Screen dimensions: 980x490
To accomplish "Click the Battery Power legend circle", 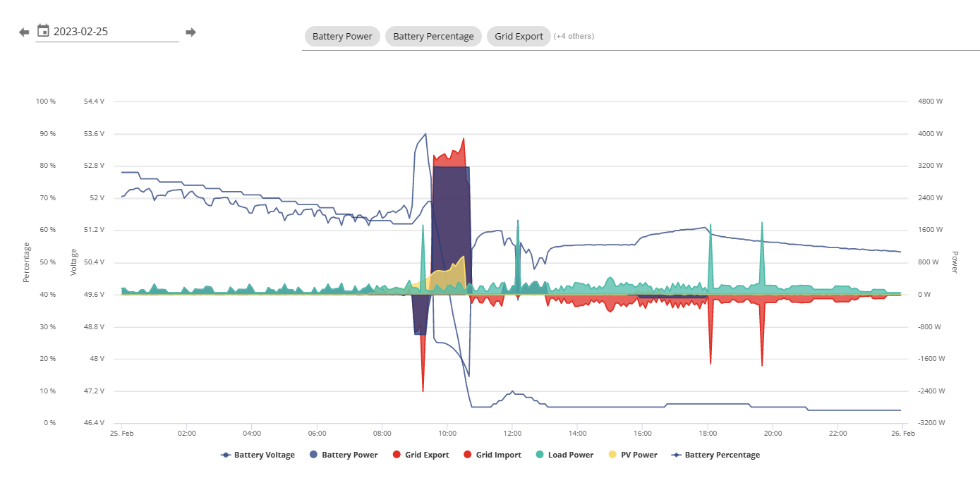I will pyautogui.click(x=314, y=455).
